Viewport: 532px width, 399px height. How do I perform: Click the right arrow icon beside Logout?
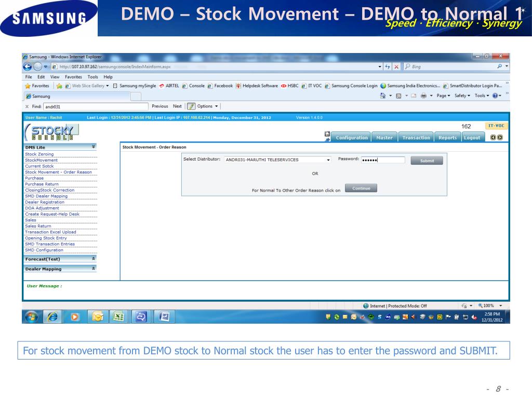(x=500, y=137)
